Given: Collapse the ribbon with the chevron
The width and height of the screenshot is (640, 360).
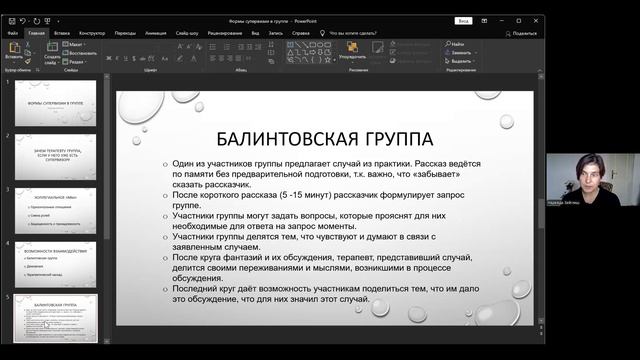Looking at the screenshot, I should point(540,71).
